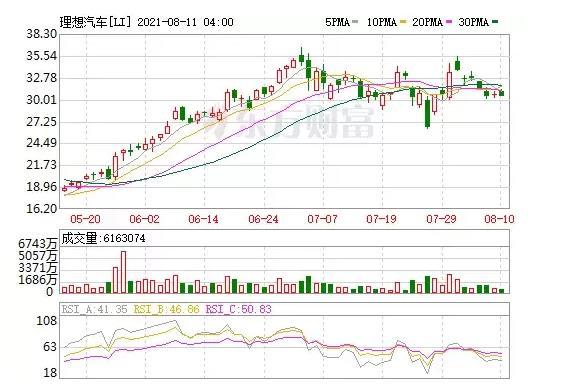Click the 30.01 price axis label
Viewport: 584px width, 391px height.
pos(42,100)
